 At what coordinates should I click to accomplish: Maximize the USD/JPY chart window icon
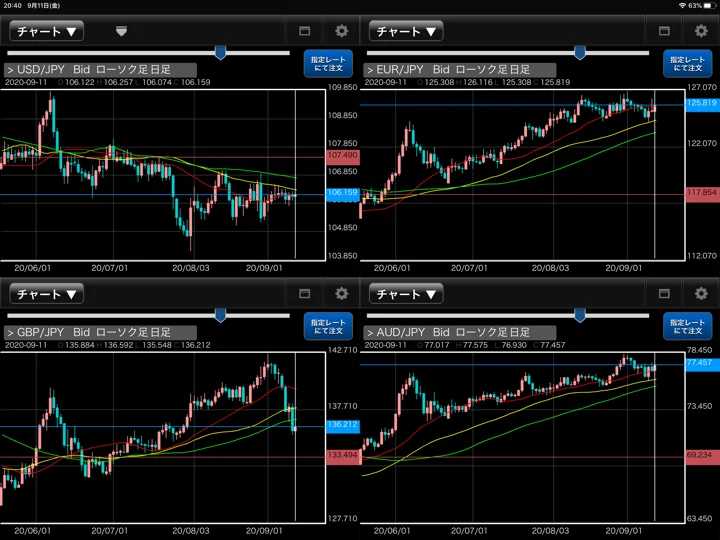point(304,31)
